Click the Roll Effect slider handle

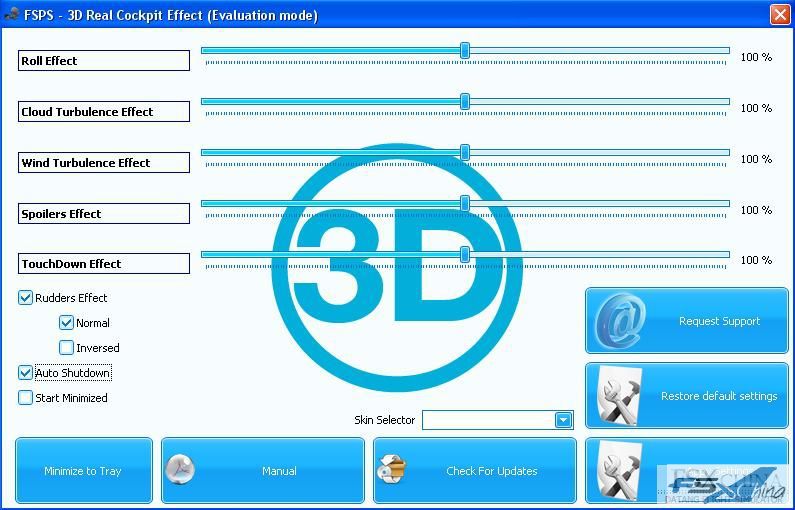tap(465, 51)
